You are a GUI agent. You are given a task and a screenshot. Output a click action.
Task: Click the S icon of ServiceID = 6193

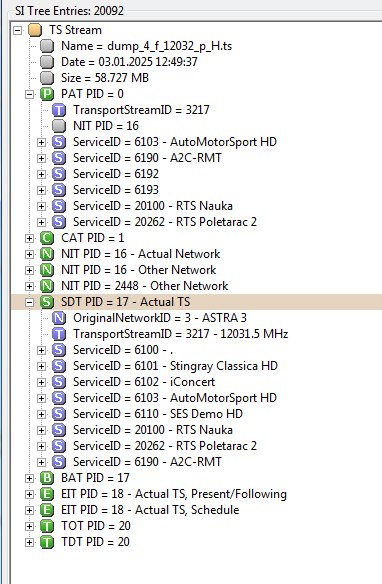coord(59,190)
